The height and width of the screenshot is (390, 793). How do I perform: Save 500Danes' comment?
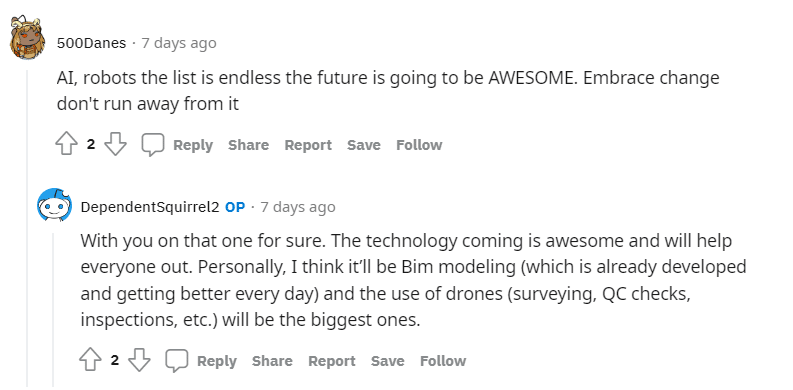pos(364,145)
